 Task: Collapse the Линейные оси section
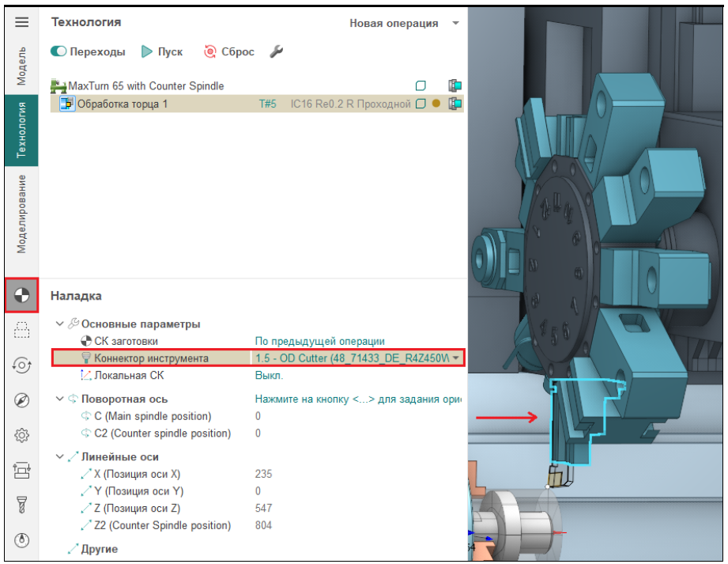[60, 456]
